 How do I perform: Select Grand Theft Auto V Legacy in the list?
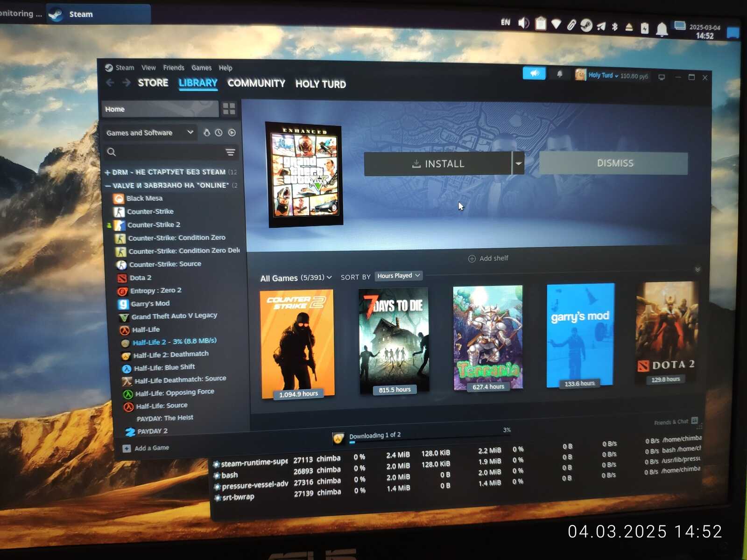pos(174,316)
